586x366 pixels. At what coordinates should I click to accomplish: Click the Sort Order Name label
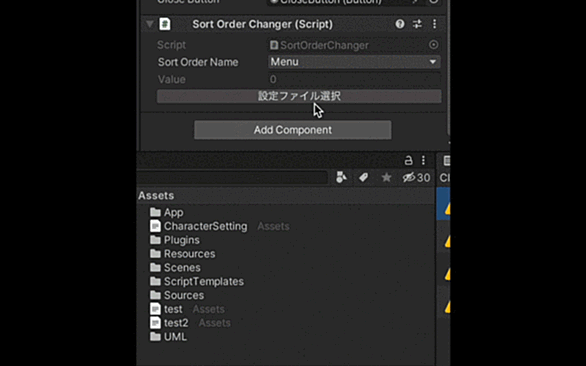198,62
